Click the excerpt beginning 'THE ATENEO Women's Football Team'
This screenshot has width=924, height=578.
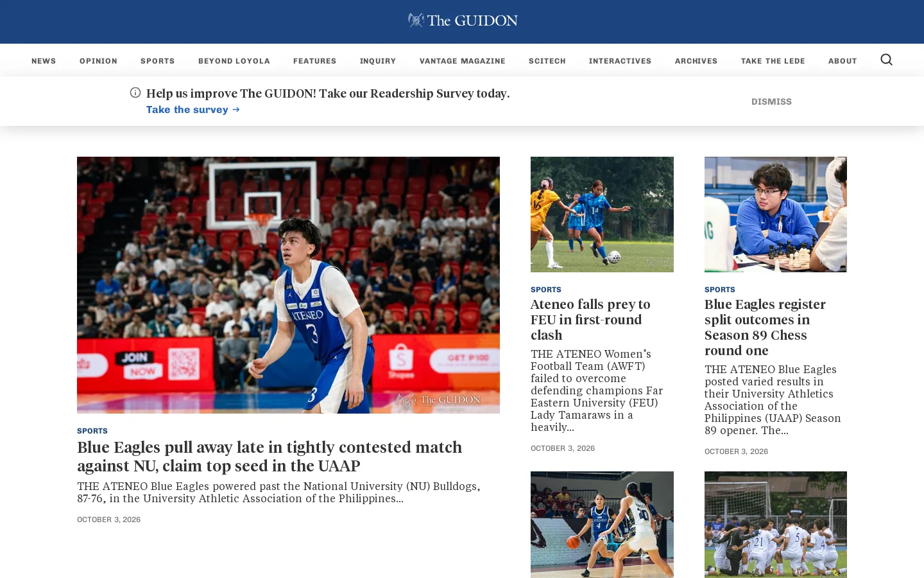[597, 390]
